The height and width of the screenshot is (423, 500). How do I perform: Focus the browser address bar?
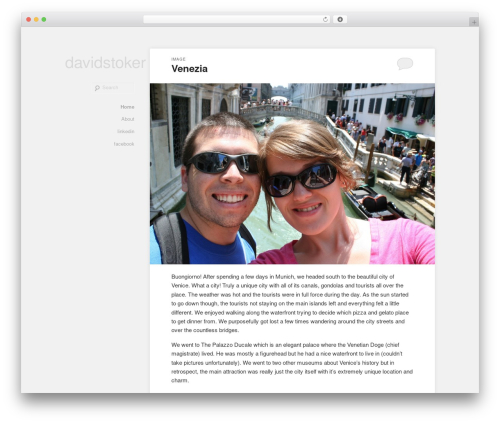237,19
